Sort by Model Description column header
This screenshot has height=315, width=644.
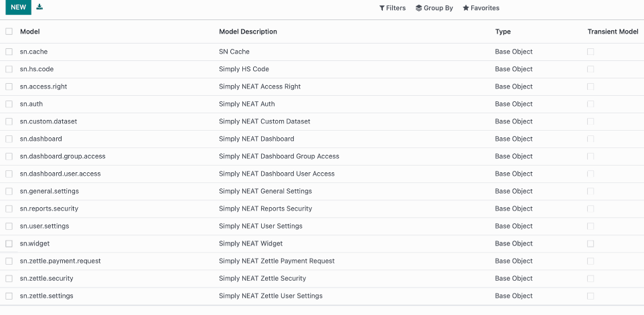[x=248, y=31]
